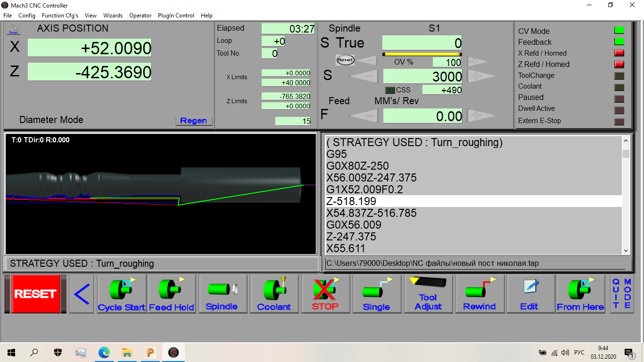Regenerate toolpath with the Regen button
This screenshot has width=644, height=362.
[x=194, y=121]
